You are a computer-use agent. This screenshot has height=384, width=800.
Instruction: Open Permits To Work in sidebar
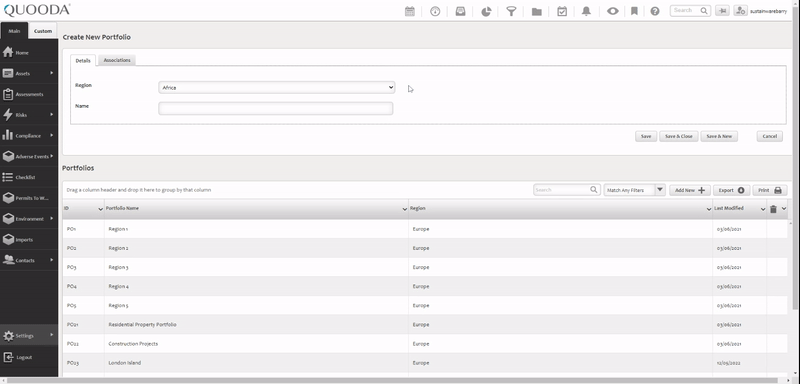29,198
